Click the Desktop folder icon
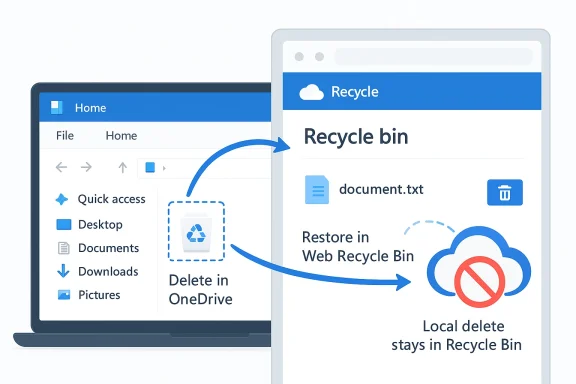The image size is (576, 384). 64,224
